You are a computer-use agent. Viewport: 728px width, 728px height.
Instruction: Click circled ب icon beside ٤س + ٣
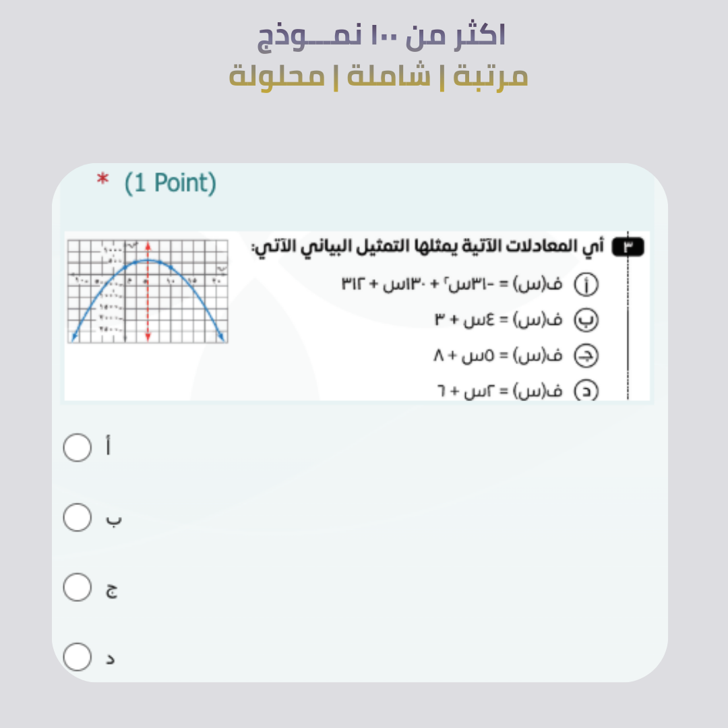point(586,321)
